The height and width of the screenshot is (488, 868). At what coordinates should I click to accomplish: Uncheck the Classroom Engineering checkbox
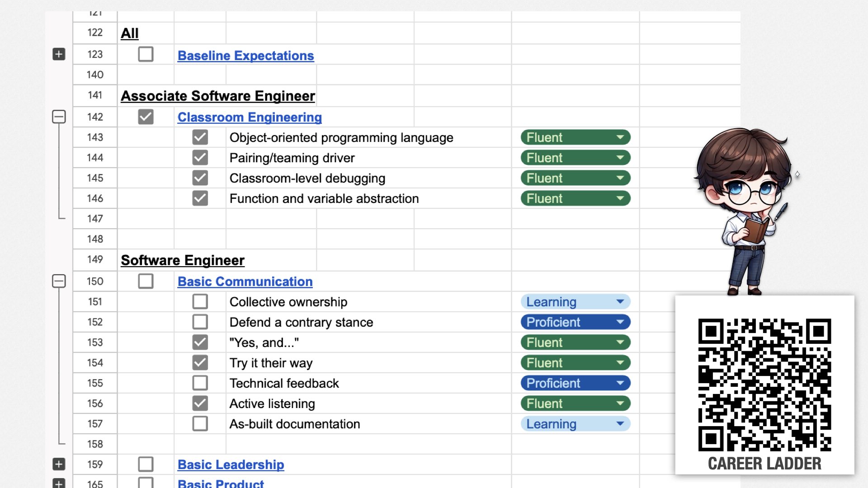(146, 117)
